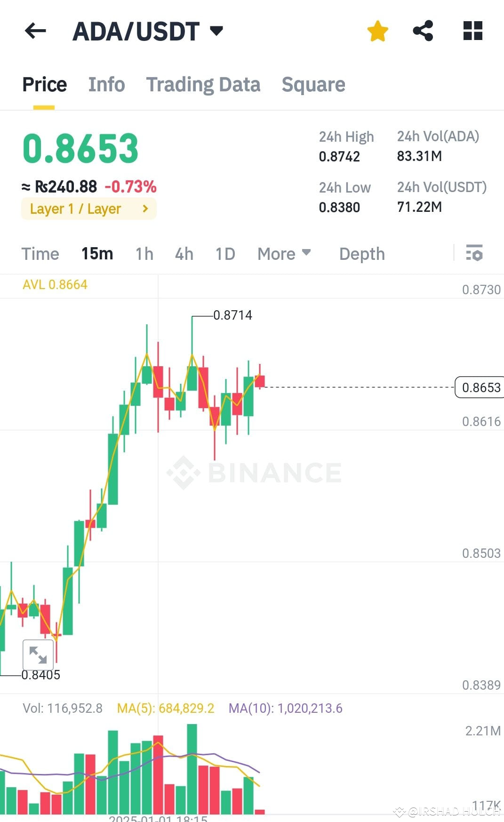Open the grid layout icon top right
The width and height of the screenshot is (504, 822).
coord(472,31)
